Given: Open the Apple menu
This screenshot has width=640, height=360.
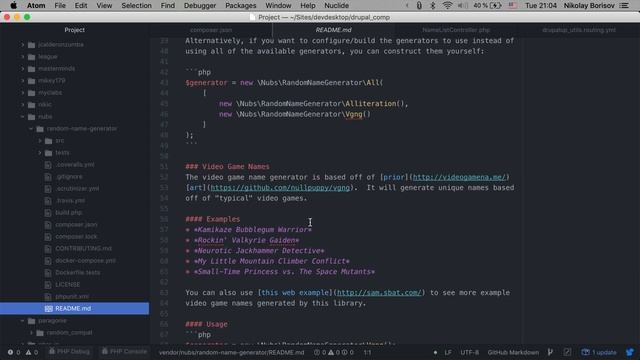Looking at the screenshot, I should (x=13, y=5).
